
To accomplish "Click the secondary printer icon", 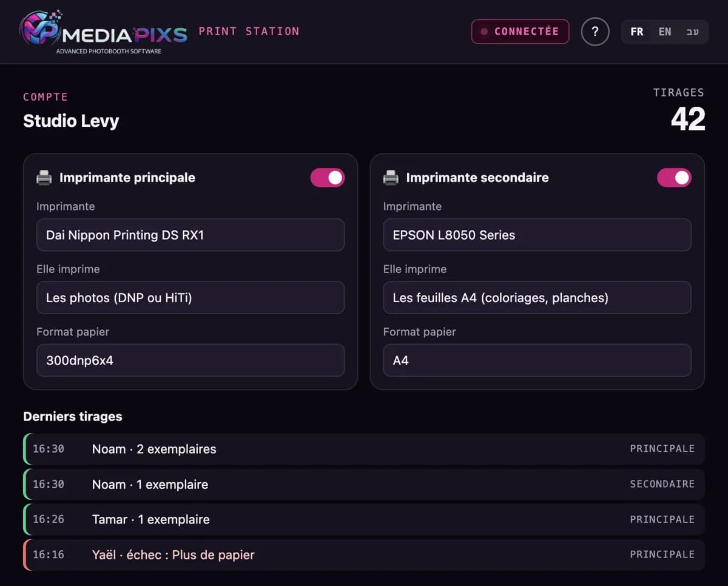I will click(391, 178).
